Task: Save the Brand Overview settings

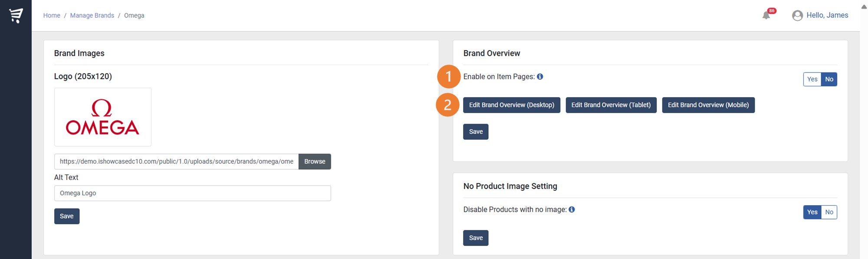Action: 476,132
